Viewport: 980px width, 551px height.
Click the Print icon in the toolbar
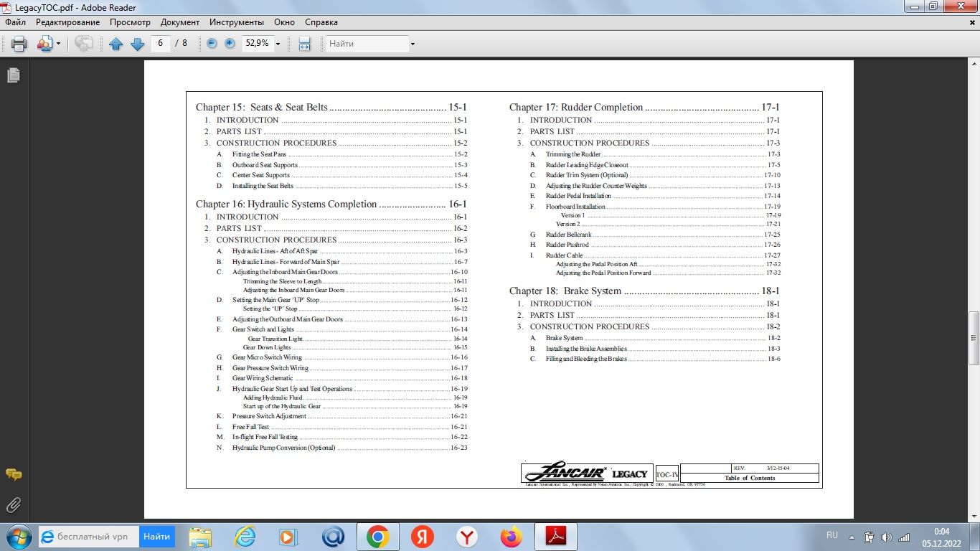tap(19, 44)
